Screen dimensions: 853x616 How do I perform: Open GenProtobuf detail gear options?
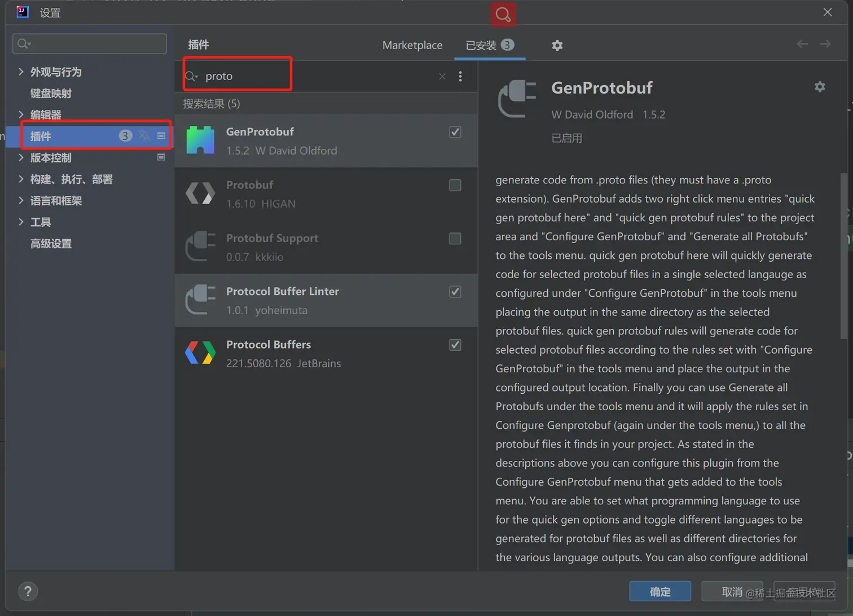(820, 86)
